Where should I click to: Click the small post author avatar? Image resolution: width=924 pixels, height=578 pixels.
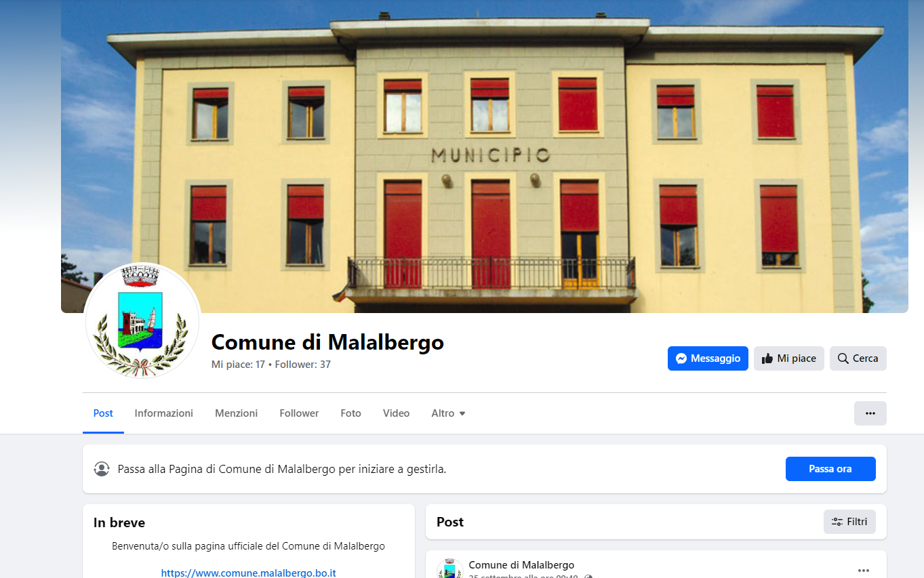coord(450,569)
